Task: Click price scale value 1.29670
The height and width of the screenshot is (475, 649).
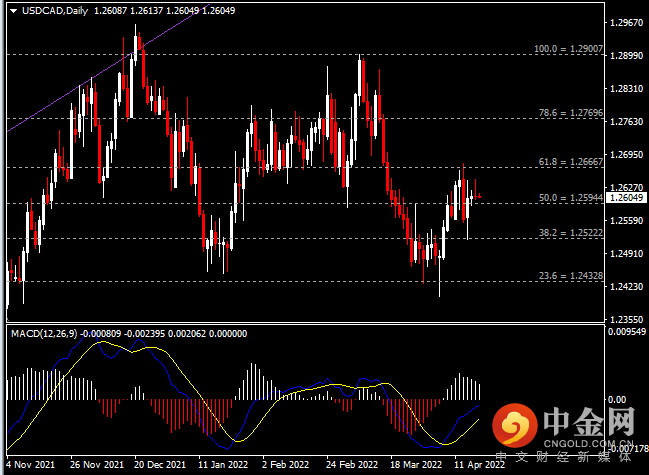Action: coord(627,22)
